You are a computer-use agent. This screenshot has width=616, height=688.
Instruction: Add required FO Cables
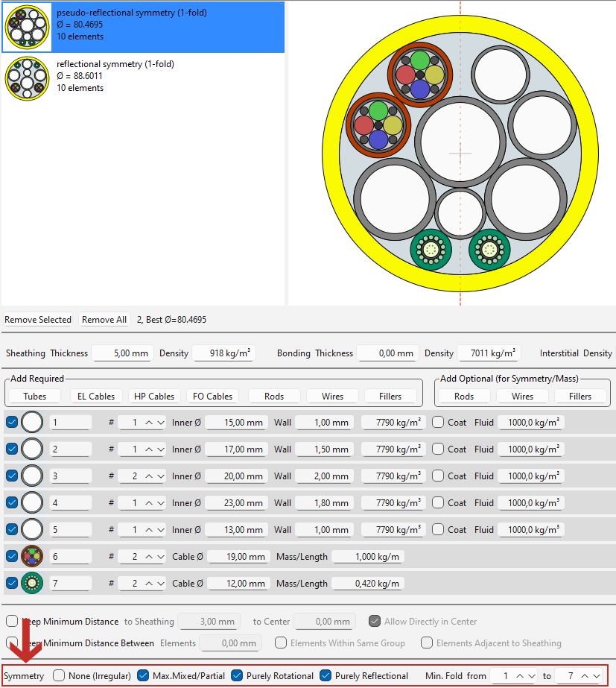(x=214, y=397)
